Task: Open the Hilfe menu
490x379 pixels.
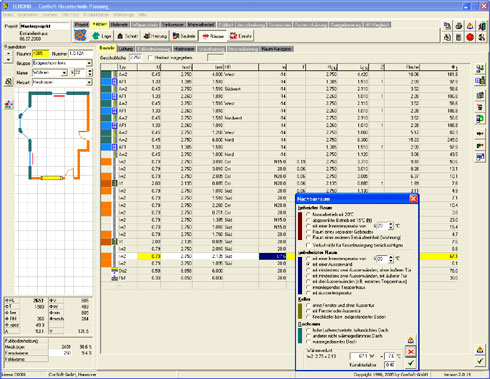Action: coord(142,15)
